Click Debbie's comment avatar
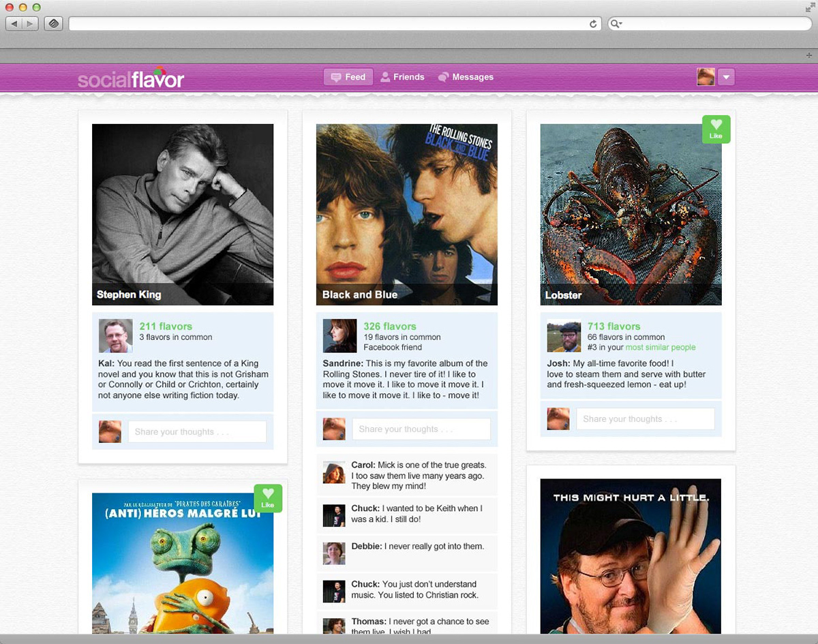 tap(334, 553)
